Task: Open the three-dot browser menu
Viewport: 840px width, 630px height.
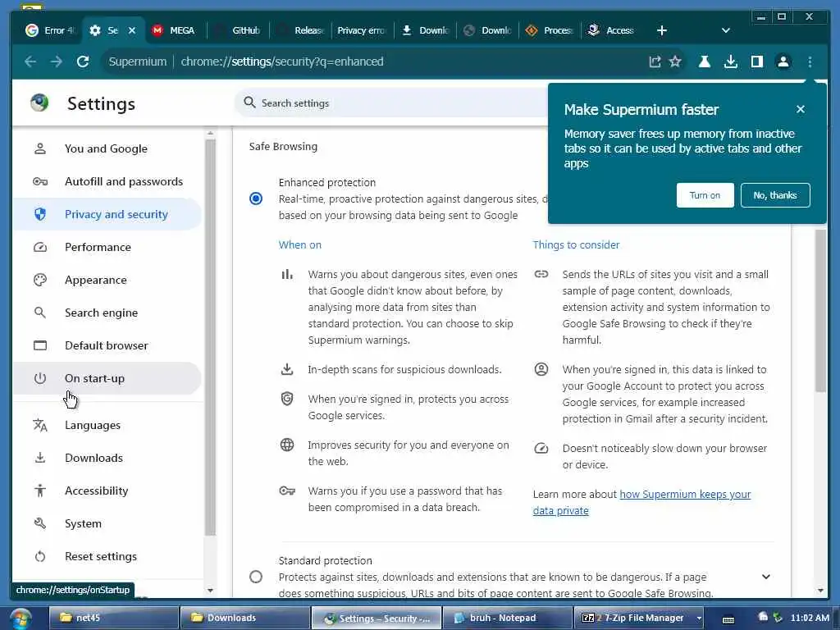Action: tap(810, 62)
